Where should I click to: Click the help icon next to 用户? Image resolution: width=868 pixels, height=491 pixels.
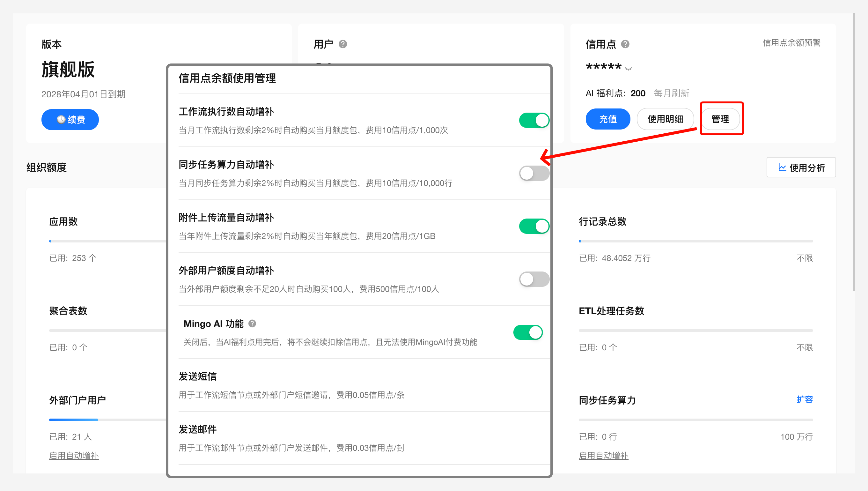coord(343,44)
